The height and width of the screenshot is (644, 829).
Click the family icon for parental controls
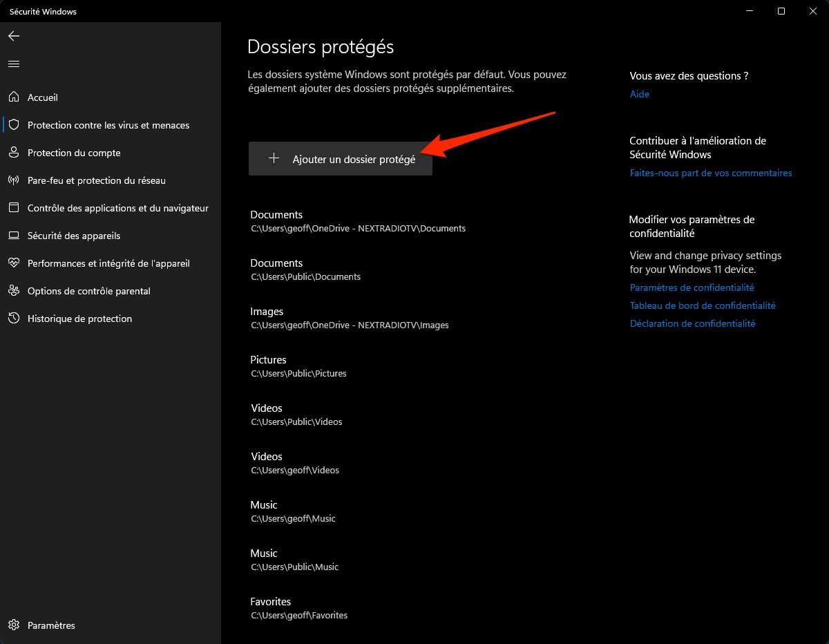(x=13, y=291)
